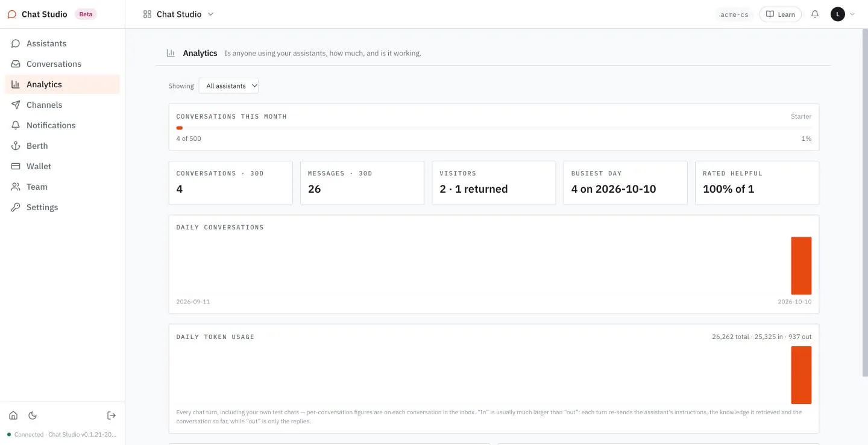
Task: Click the page vertical scrollbar
Action: click(x=865, y=203)
